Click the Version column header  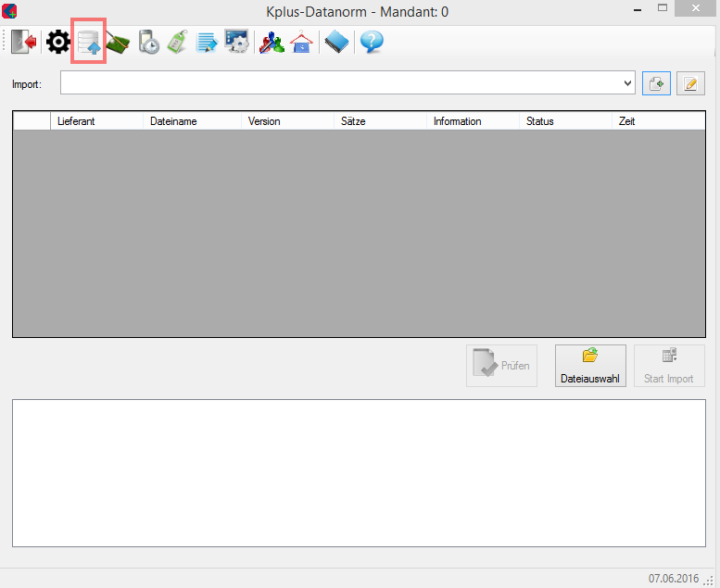pos(287,121)
